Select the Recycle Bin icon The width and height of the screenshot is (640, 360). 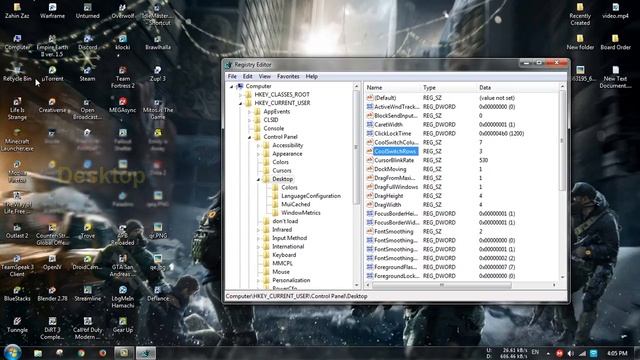[x=17, y=74]
